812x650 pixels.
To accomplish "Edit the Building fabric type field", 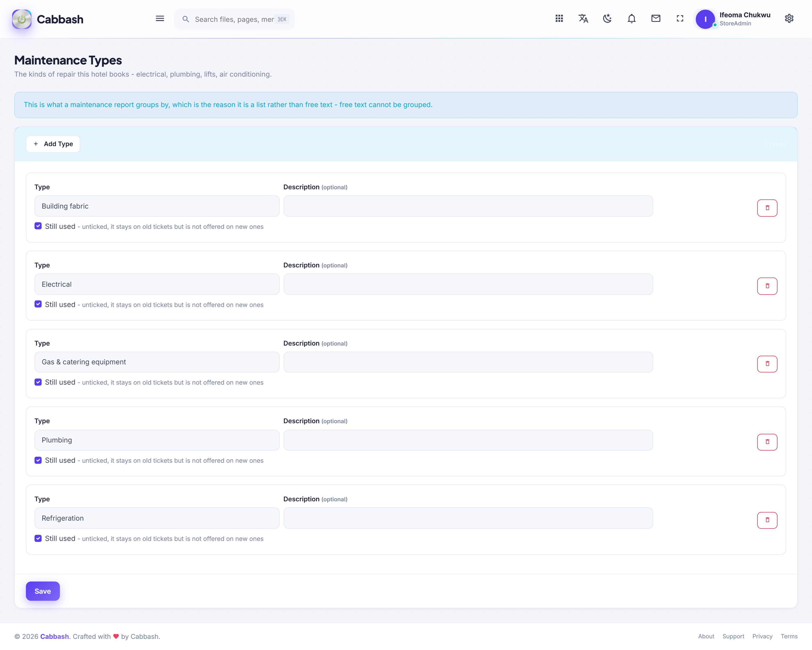I will click(157, 206).
